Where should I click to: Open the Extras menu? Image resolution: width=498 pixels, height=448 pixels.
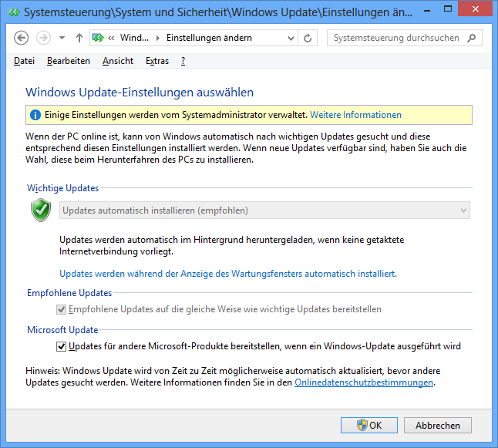click(x=157, y=61)
